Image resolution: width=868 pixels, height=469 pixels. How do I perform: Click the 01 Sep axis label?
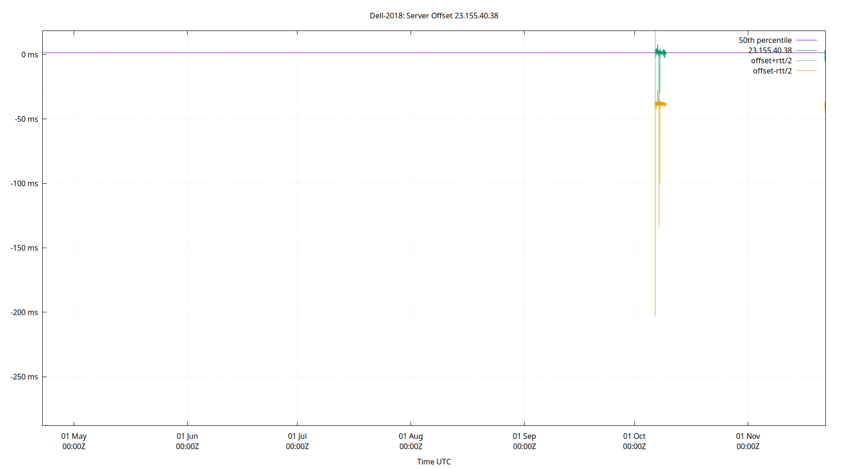[524, 436]
